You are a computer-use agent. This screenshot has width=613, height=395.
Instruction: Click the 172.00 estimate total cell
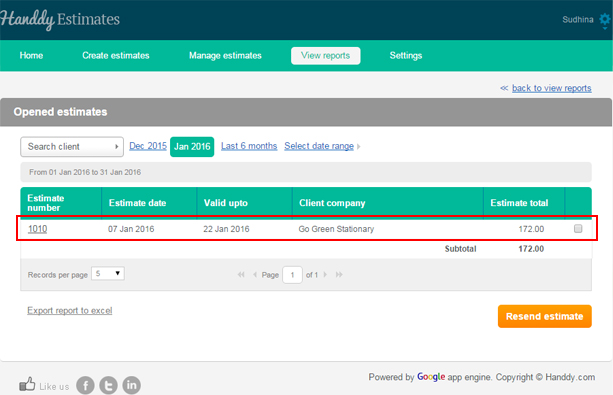531,229
